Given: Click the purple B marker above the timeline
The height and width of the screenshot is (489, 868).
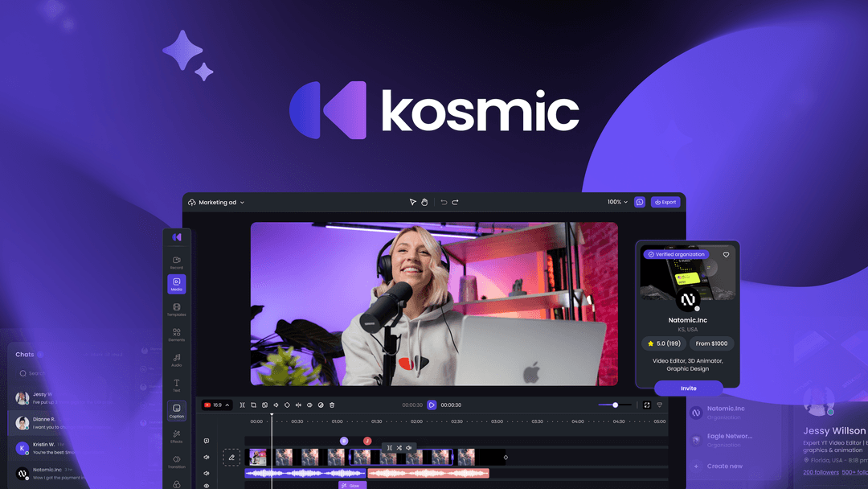Looking at the screenshot, I should click(343, 441).
